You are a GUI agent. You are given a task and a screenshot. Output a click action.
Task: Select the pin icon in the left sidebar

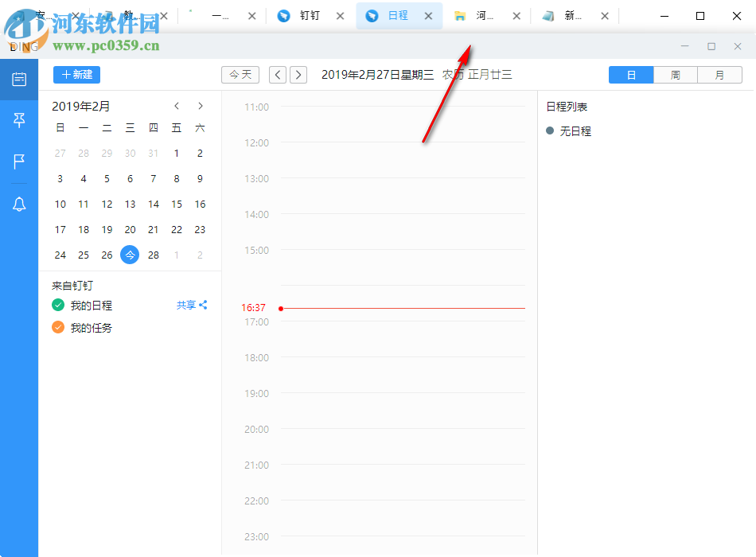(18, 120)
